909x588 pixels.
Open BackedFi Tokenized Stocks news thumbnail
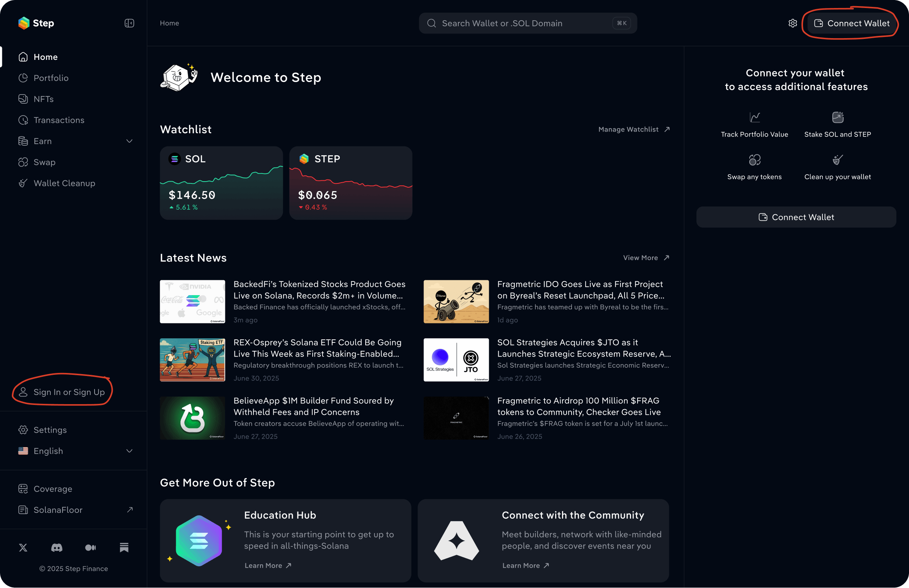tap(193, 302)
